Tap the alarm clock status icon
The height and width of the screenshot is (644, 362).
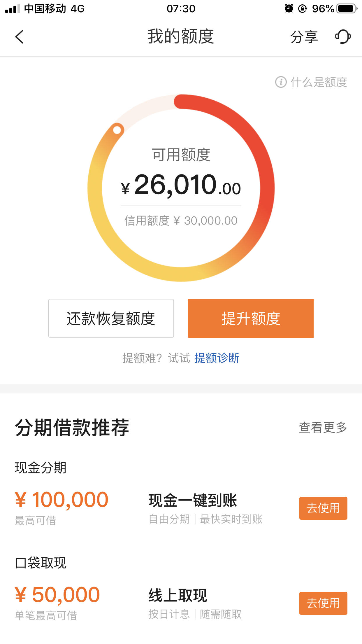pos(289,8)
